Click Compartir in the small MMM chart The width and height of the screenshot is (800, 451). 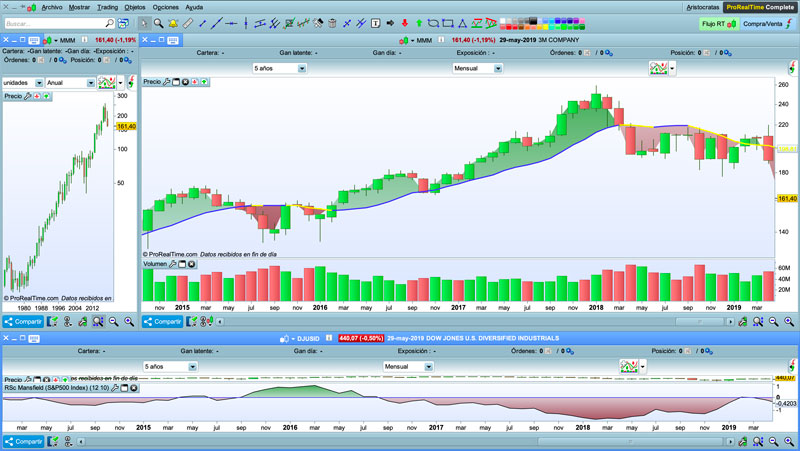[x=23, y=321]
